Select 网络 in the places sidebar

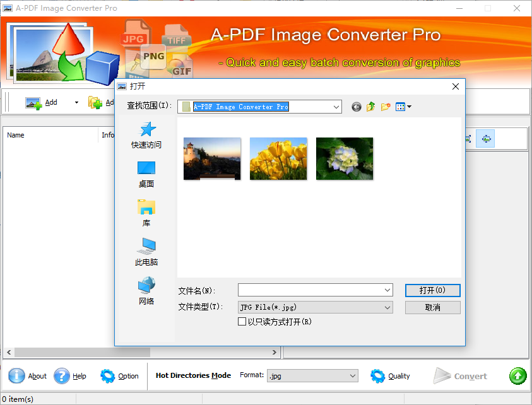click(146, 291)
